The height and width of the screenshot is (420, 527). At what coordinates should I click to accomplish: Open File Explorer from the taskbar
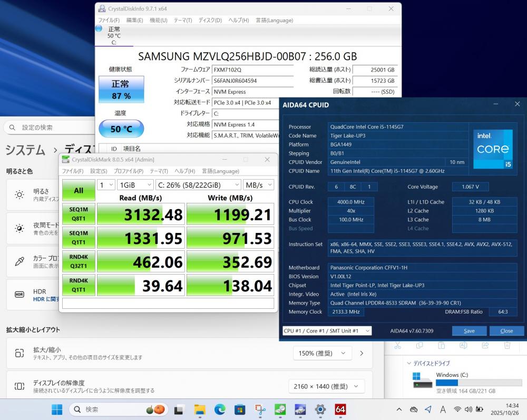[x=200, y=409]
